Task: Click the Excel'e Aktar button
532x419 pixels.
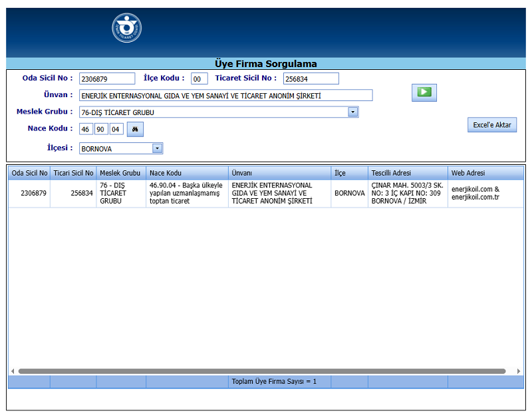Action: [491, 125]
